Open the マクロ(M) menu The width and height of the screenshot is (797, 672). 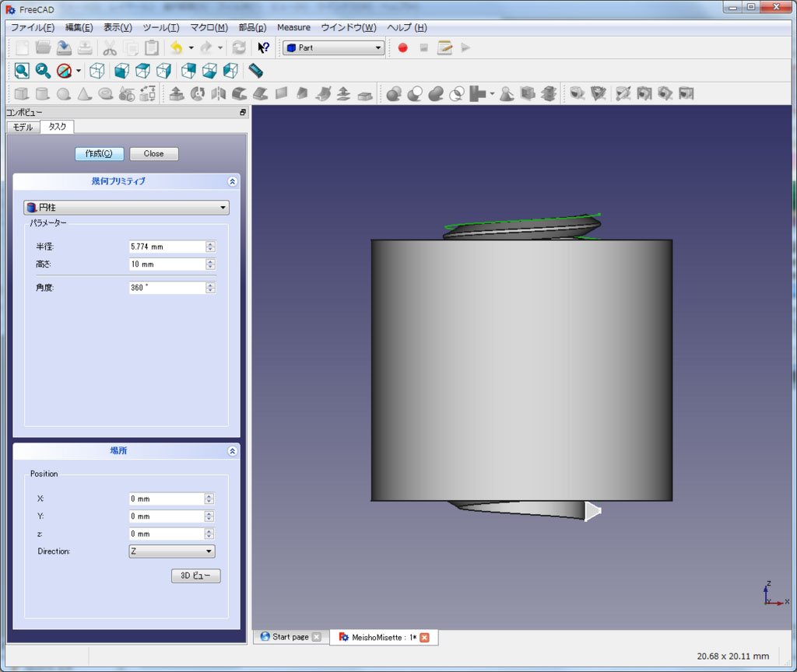tap(209, 27)
